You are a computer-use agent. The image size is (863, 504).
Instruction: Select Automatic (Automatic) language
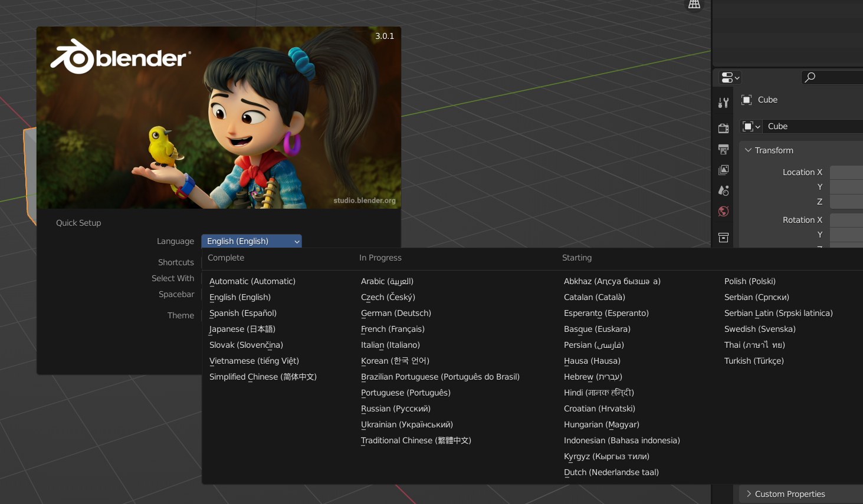tap(252, 281)
